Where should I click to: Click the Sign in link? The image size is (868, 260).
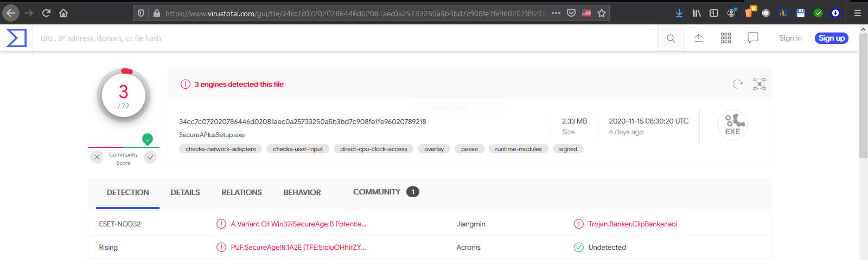(x=790, y=38)
